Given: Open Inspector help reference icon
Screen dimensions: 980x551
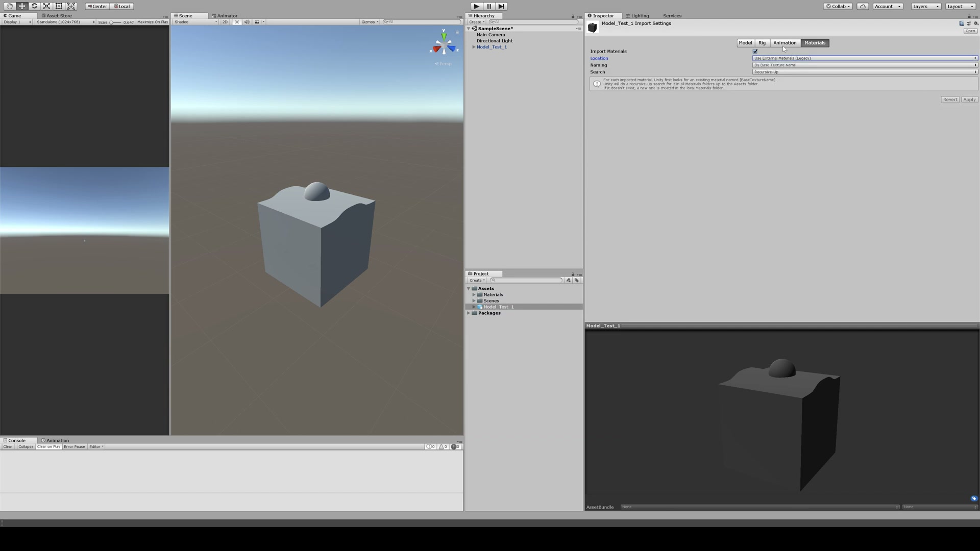Looking at the screenshot, I should point(962,23).
